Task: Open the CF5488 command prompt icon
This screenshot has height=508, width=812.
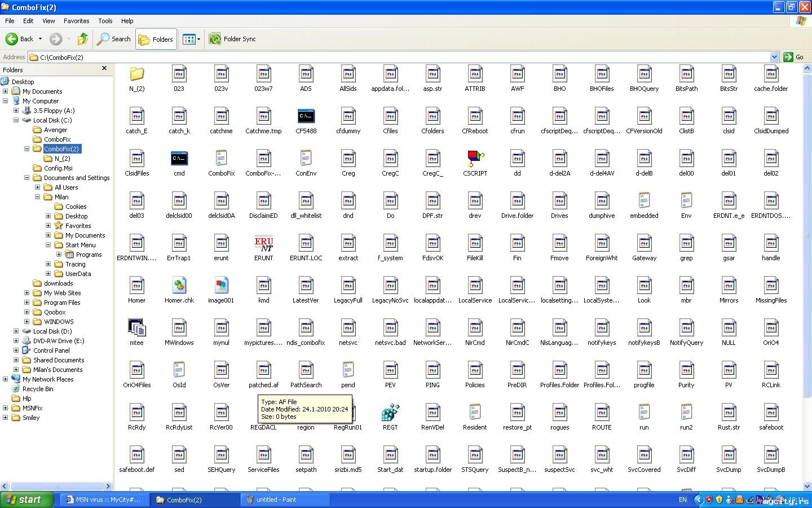Action: pyautogui.click(x=306, y=117)
